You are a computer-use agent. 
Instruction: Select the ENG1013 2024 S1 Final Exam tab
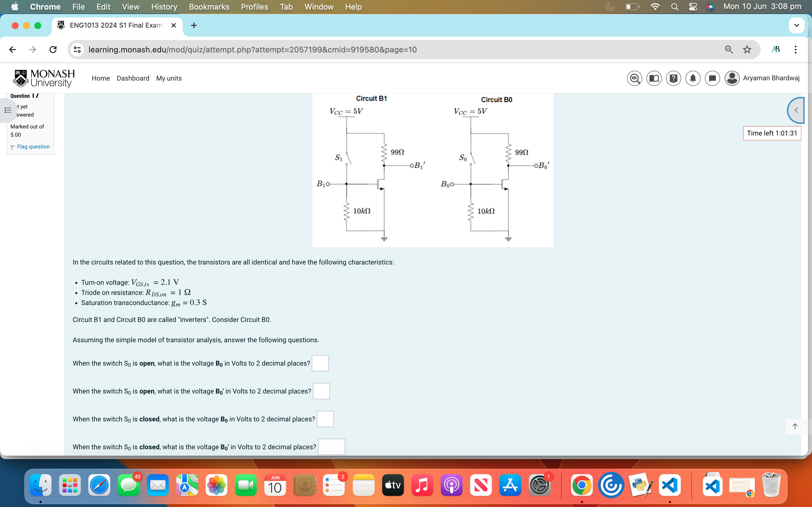[x=116, y=25]
